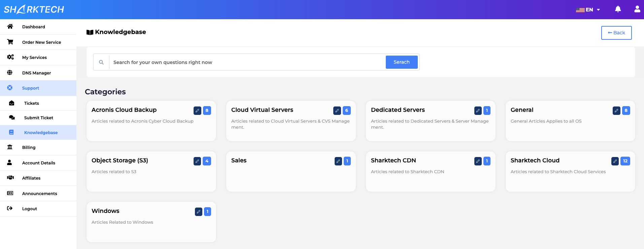The image size is (644, 249).
Task: Open Affiliates menu item
Action: click(x=38, y=178)
